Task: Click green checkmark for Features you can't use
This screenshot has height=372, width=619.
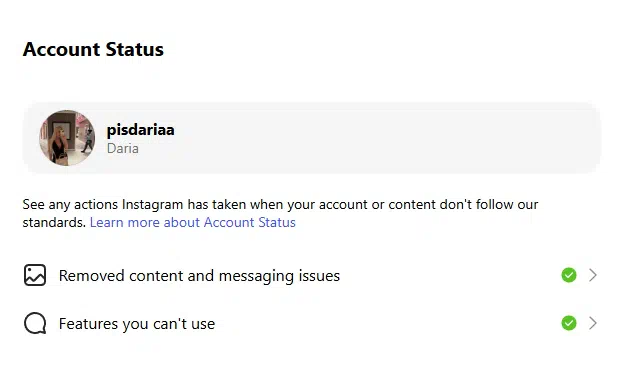Action: pos(568,323)
